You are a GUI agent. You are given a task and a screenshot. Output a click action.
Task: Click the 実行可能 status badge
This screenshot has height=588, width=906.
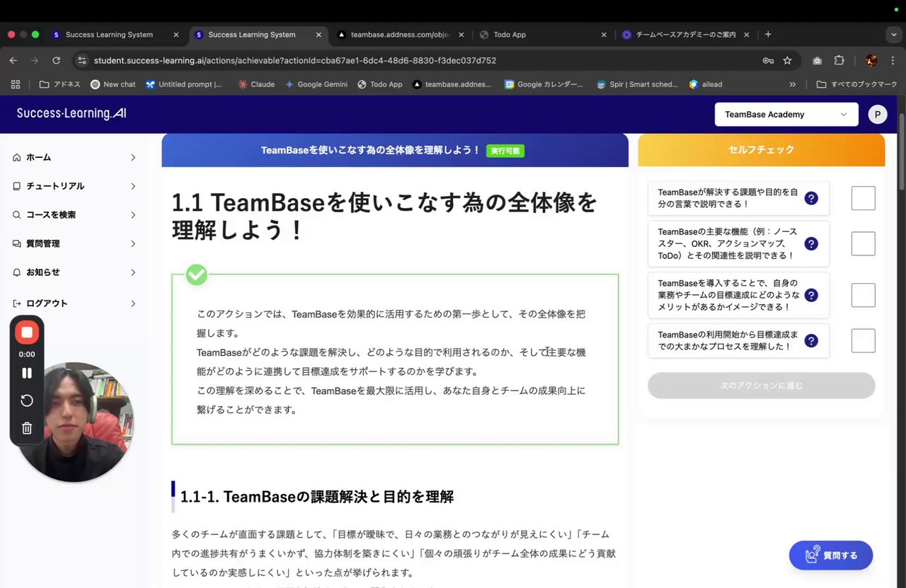(505, 151)
